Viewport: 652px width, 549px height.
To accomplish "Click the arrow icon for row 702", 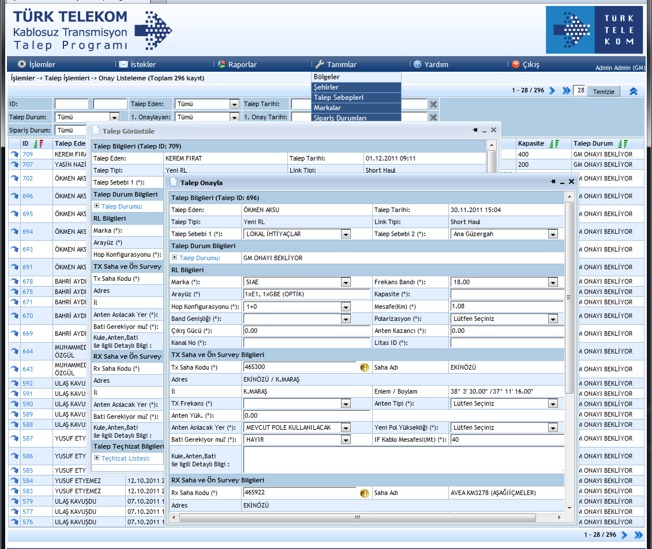I will [15, 178].
